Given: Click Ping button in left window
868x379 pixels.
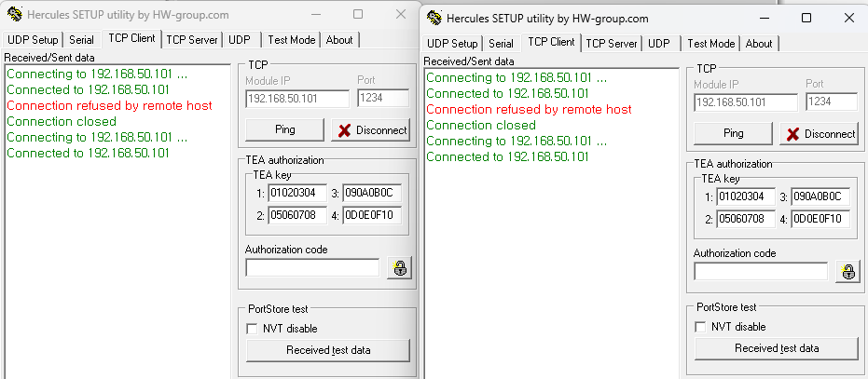Looking at the screenshot, I should click(285, 130).
